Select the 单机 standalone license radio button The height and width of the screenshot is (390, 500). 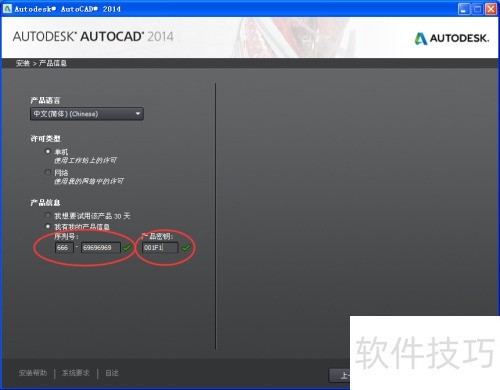pyautogui.click(x=48, y=152)
